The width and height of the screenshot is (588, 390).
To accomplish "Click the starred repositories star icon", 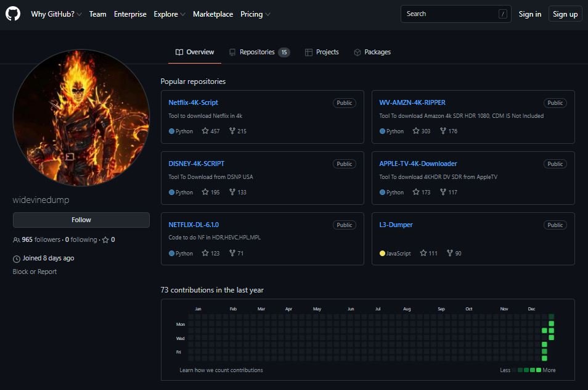I will (105, 239).
